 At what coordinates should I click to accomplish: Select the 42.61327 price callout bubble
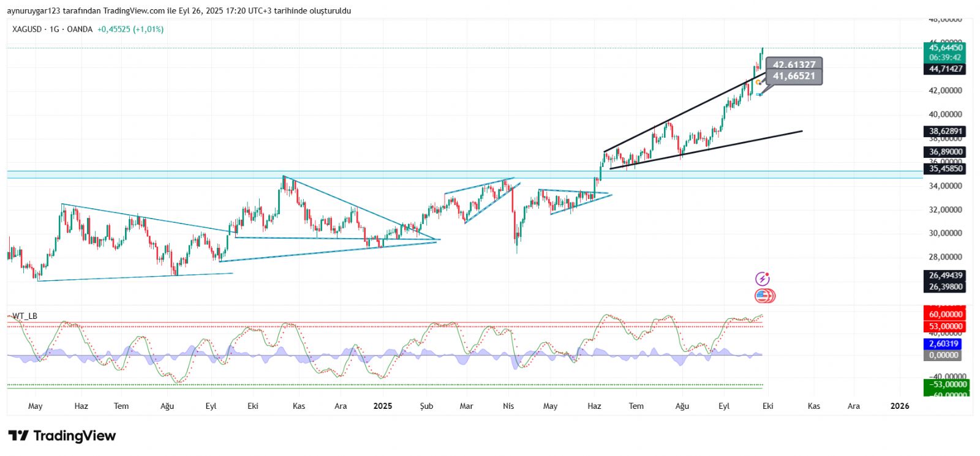pyautogui.click(x=794, y=64)
